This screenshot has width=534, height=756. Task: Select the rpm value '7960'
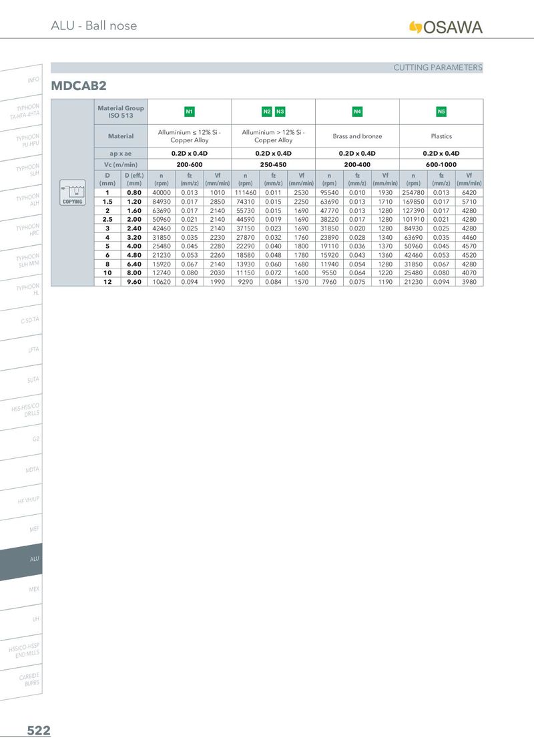329,282
